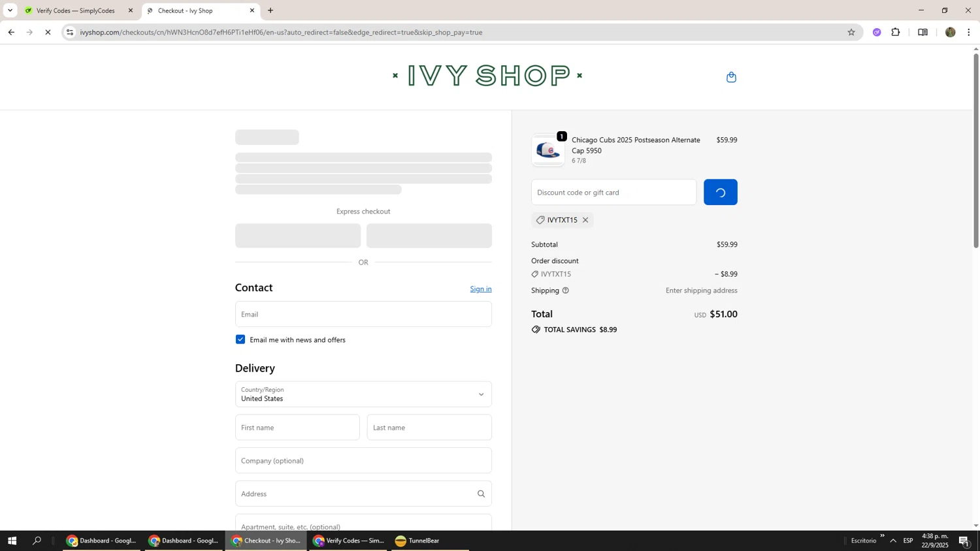Click the Discount code or gift card field

(x=613, y=193)
